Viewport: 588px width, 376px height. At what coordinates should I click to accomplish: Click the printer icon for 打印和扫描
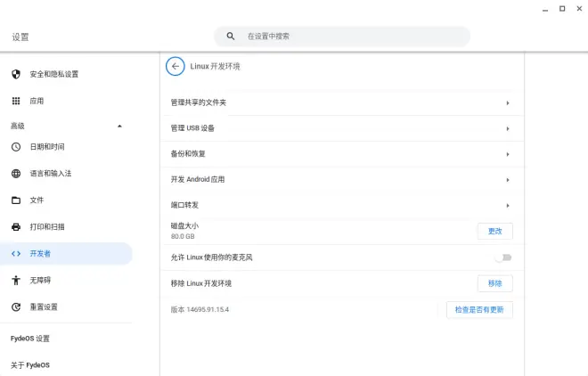pos(16,227)
